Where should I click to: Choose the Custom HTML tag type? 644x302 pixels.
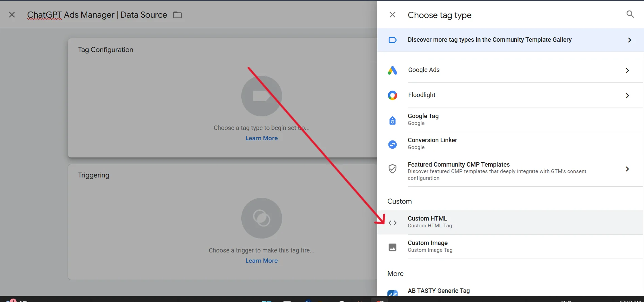(x=510, y=223)
